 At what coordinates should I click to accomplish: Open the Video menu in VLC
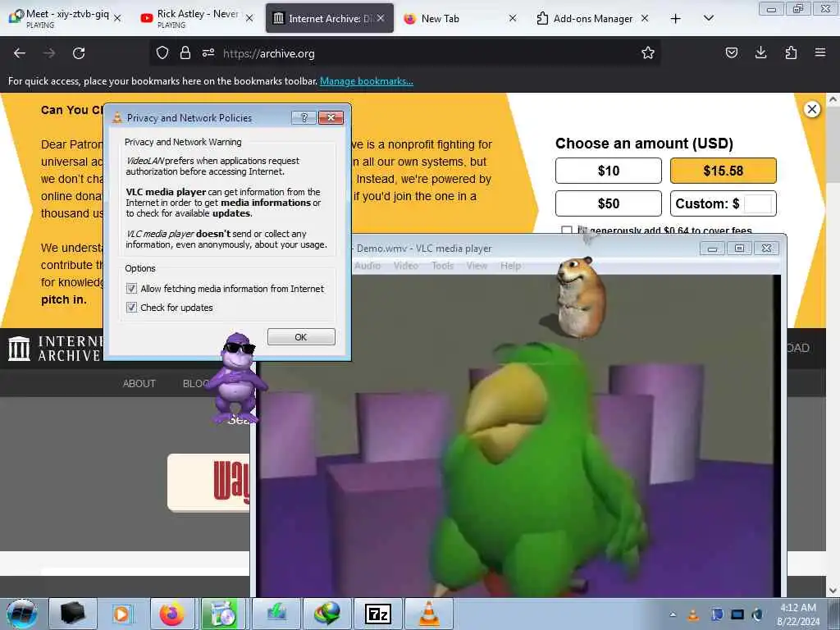click(405, 266)
